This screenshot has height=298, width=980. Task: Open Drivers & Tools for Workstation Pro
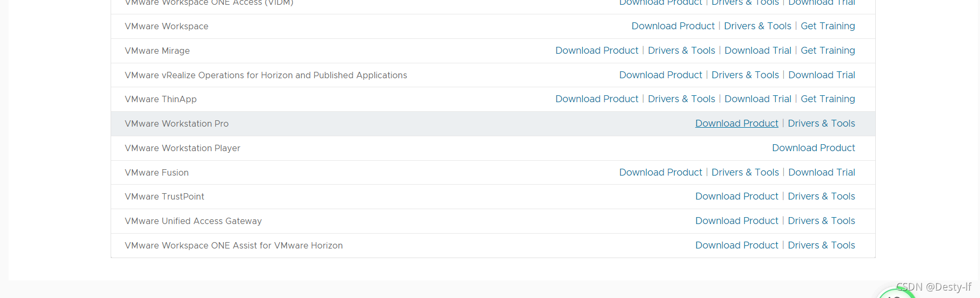coord(822,123)
